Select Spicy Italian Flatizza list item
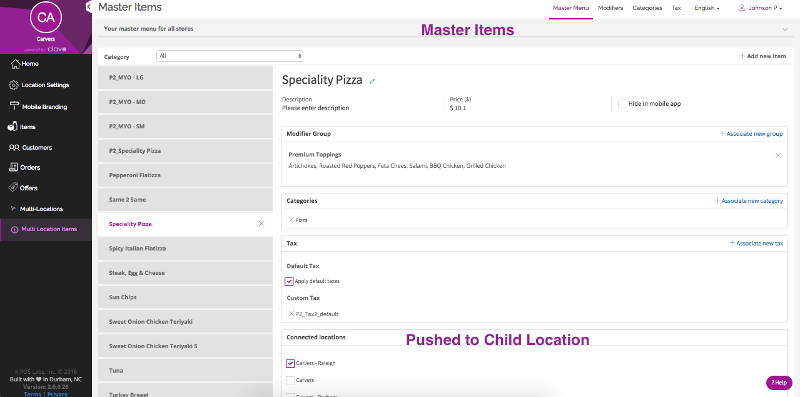Image resolution: width=800 pixels, height=397 pixels. coord(185,249)
